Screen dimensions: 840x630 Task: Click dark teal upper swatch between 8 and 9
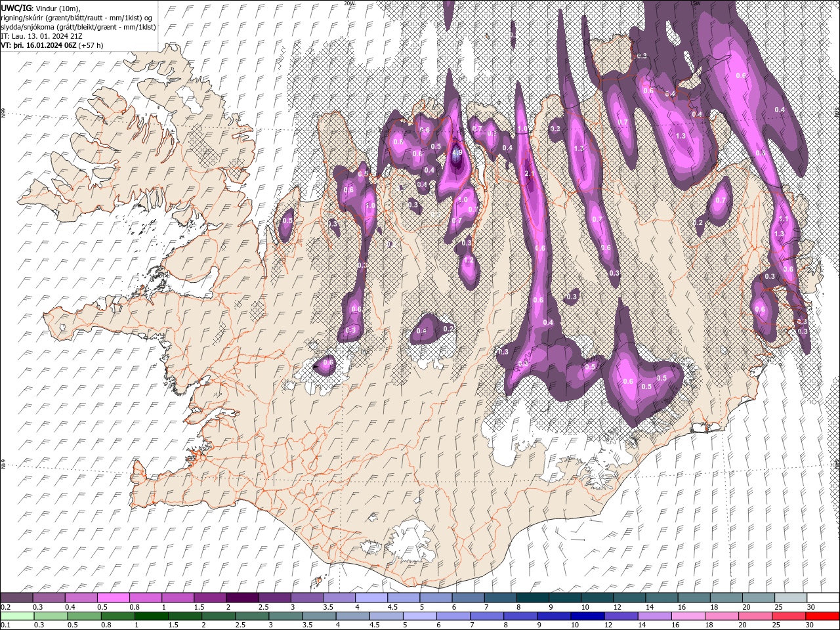click(x=532, y=598)
